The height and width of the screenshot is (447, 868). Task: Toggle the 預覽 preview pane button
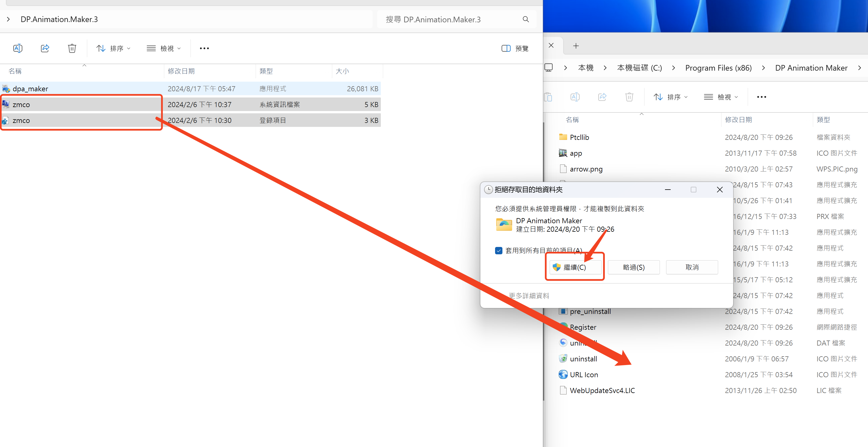[515, 48]
